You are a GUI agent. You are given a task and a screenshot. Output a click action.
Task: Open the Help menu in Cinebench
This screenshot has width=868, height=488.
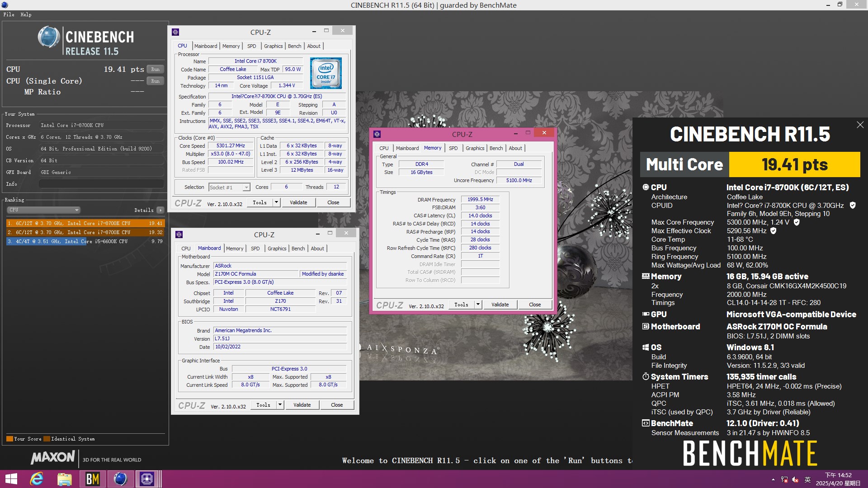[x=26, y=14]
